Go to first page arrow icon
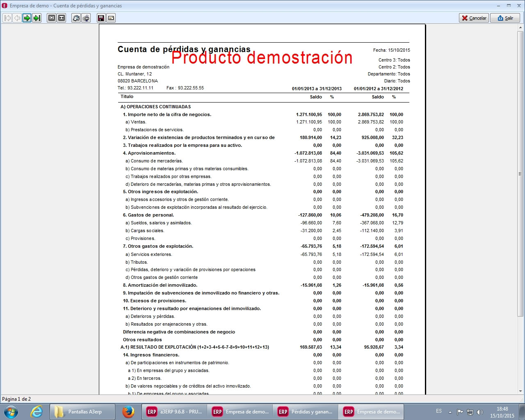This screenshot has width=525, height=420. [7, 18]
